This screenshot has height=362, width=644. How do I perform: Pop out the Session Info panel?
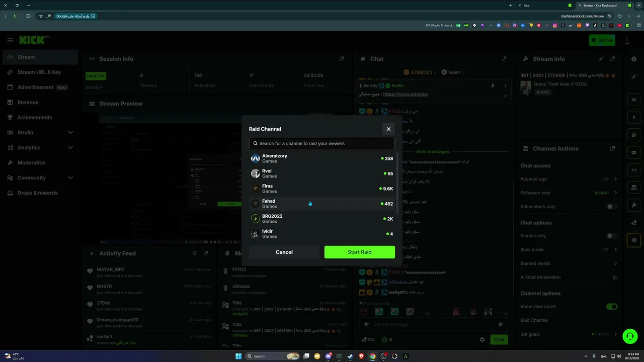tap(342, 59)
